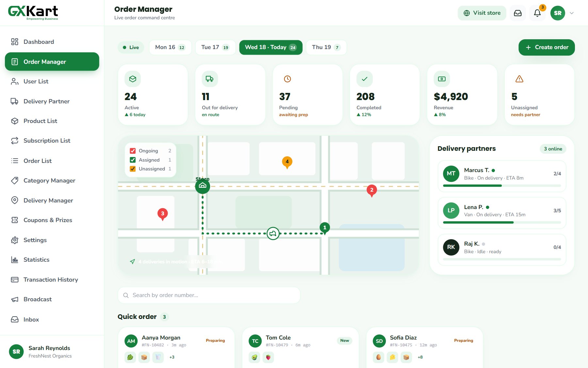The image size is (588, 368).
Task: Click the GXKart logo
Action: pyautogui.click(x=33, y=13)
